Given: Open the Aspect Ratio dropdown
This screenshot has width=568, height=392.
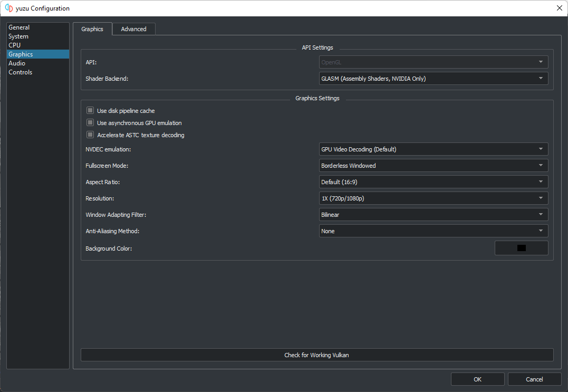Looking at the screenshot, I should coord(433,181).
